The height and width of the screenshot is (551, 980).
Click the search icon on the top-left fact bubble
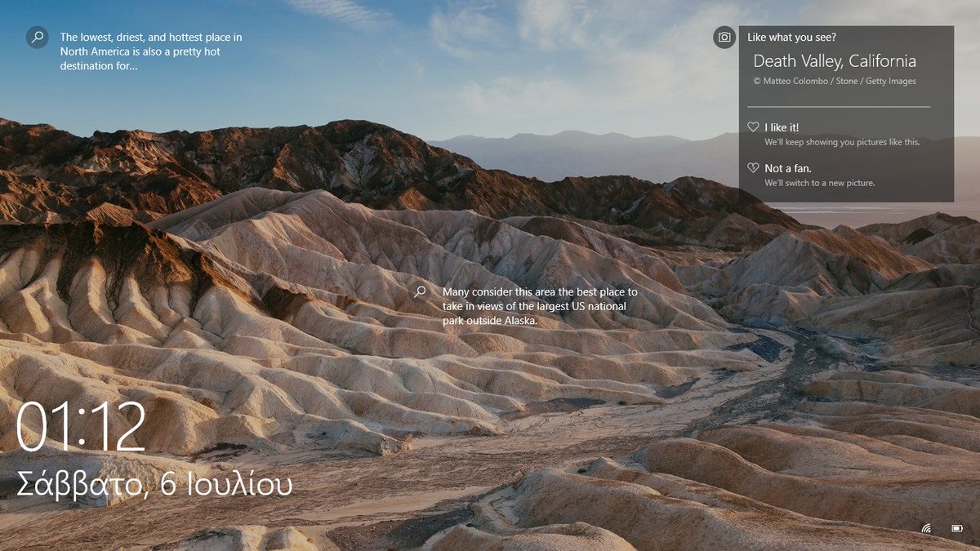[37, 37]
